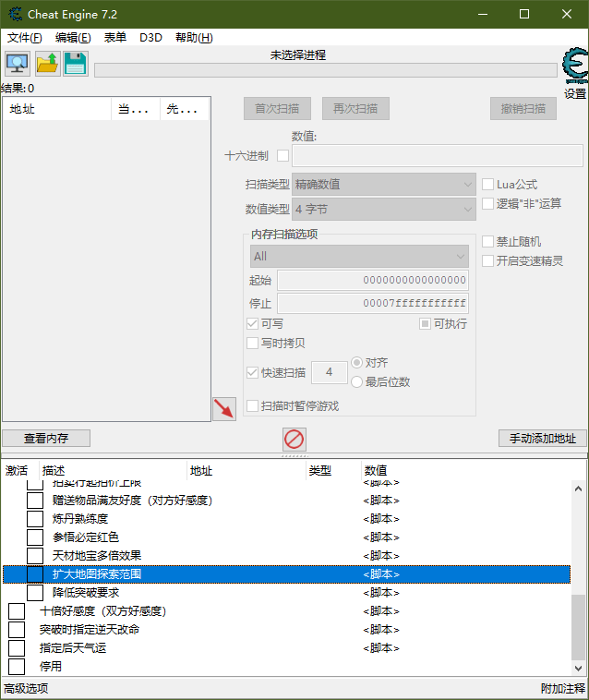Click the fast scan alignment value field
Viewport: 589px width, 700px height.
330,372
